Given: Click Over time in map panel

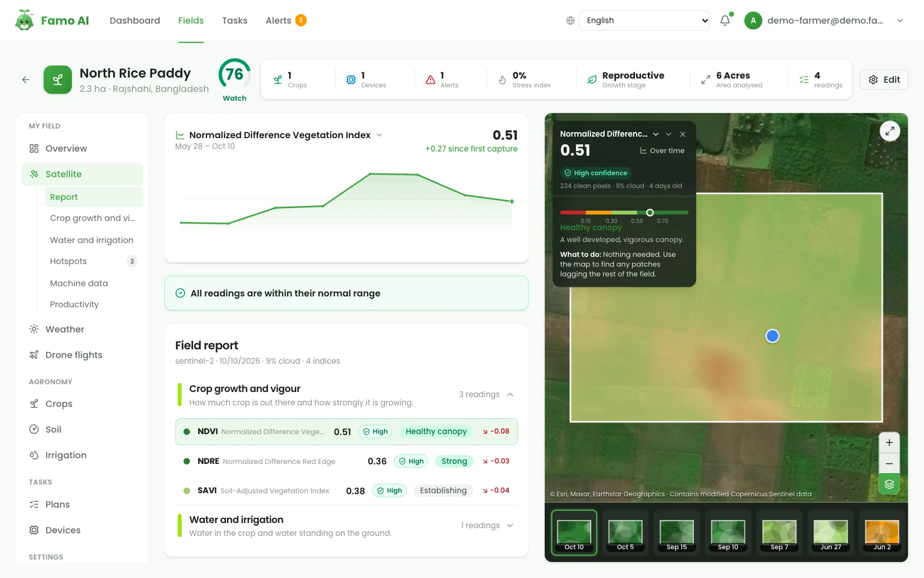Looking at the screenshot, I should pyautogui.click(x=662, y=151).
